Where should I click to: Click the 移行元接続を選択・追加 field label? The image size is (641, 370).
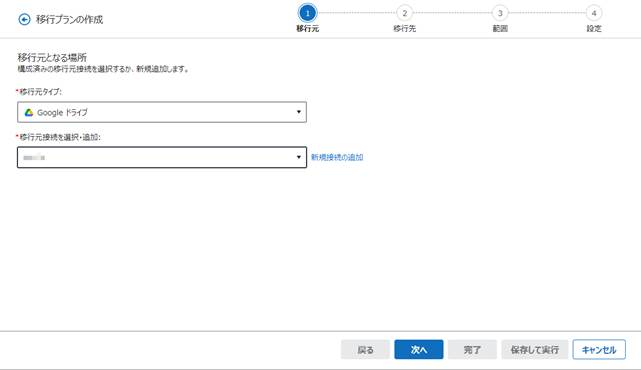click(60, 137)
